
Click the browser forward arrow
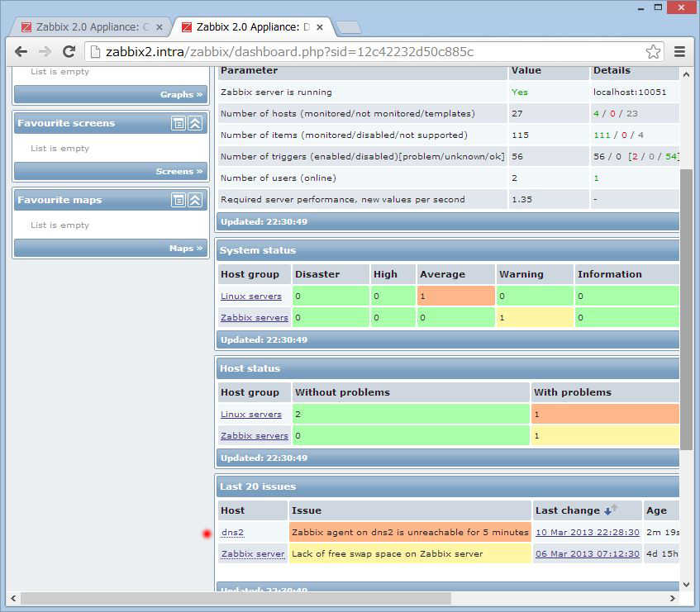click(x=45, y=52)
